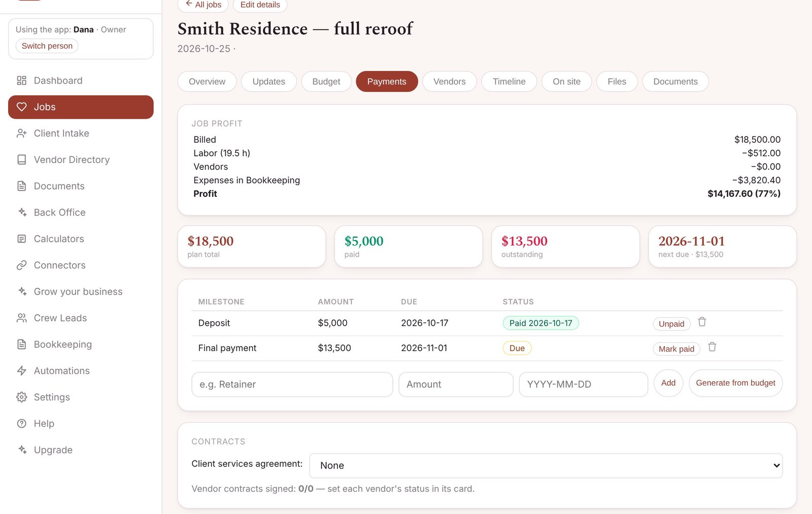Click the Documents sidebar page icon

[21, 186]
